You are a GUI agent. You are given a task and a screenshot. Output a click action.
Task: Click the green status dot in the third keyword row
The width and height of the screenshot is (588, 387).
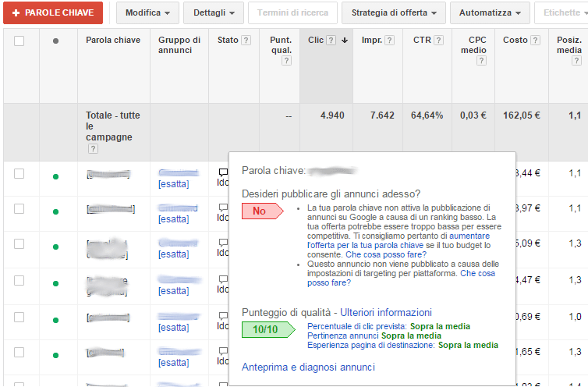pos(55,247)
